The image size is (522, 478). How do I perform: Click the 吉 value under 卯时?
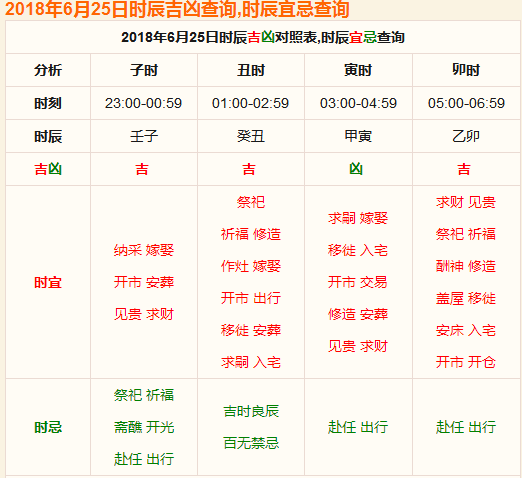click(x=464, y=169)
